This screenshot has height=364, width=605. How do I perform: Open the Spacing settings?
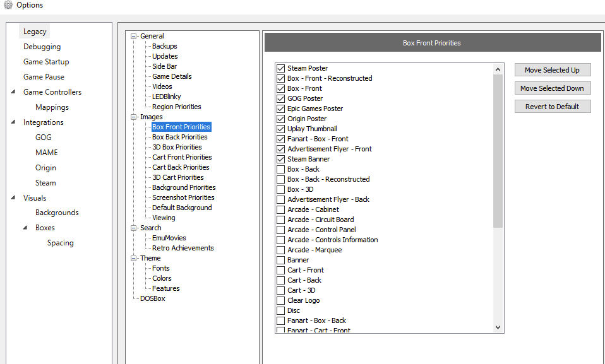tap(60, 243)
